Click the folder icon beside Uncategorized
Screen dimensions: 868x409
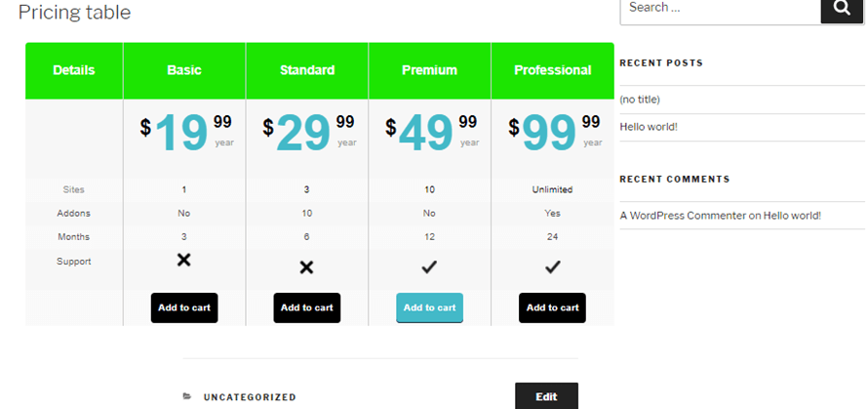(188, 397)
